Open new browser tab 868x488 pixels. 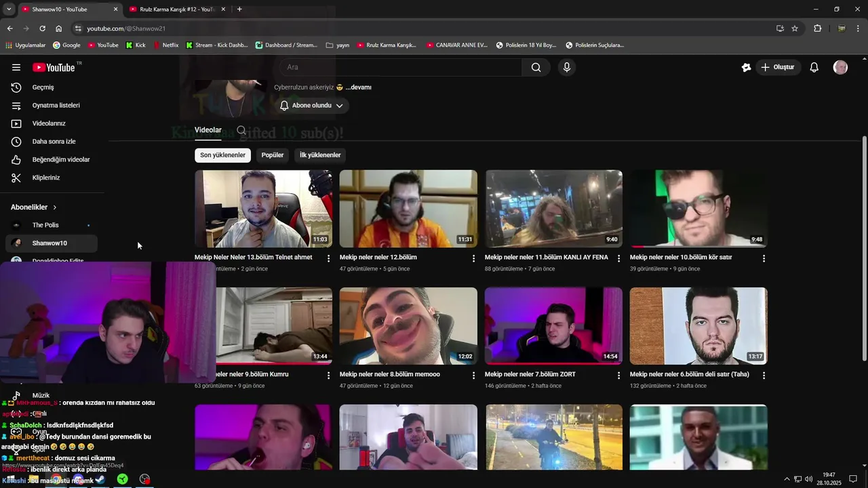(x=239, y=9)
